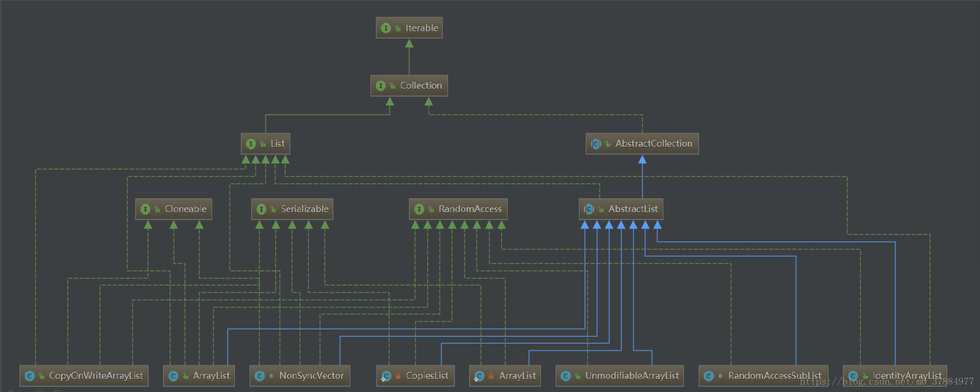Select the ArrayList node with red lock

(517, 376)
